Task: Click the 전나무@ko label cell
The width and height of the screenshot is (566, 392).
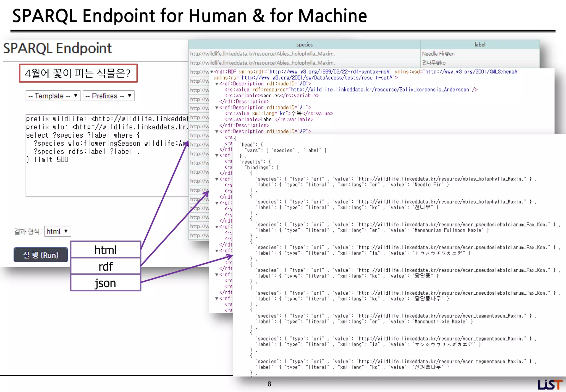Action: click(x=434, y=63)
